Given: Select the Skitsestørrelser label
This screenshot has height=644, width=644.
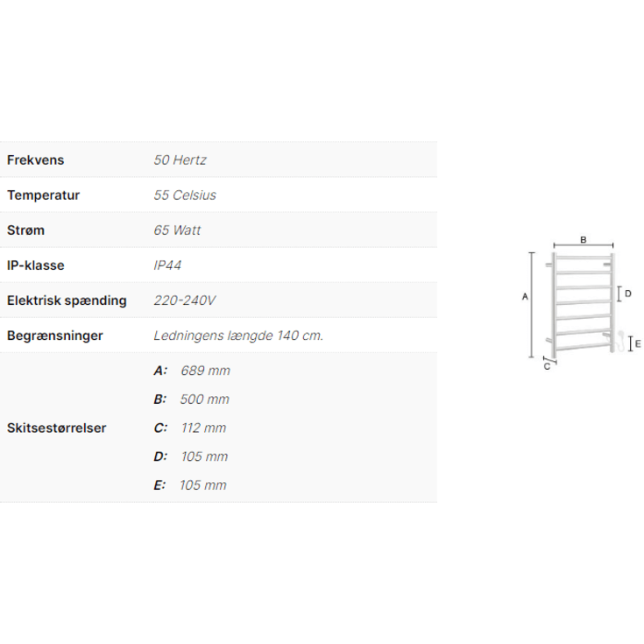Looking at the screenshot, I should (57, 428).
